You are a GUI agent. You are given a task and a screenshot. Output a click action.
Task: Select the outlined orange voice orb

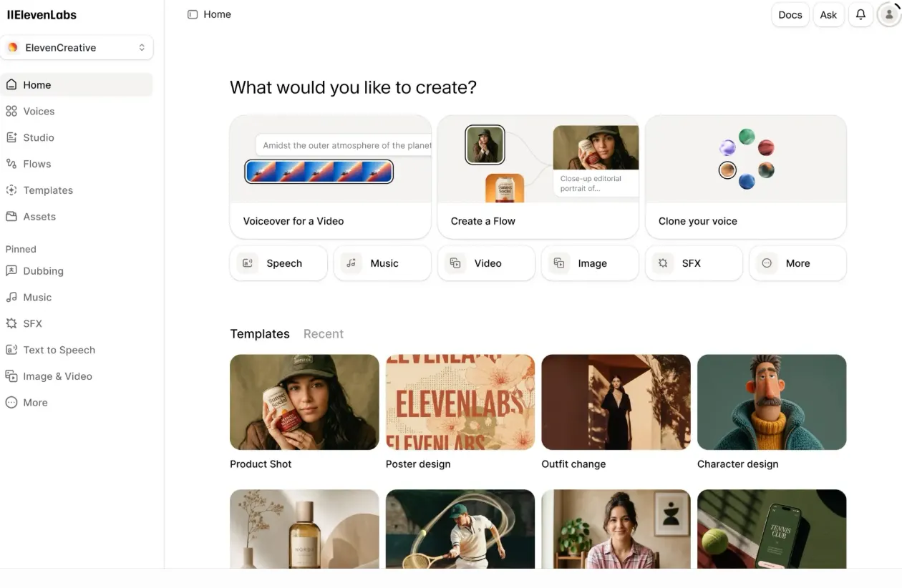(727, 170)
